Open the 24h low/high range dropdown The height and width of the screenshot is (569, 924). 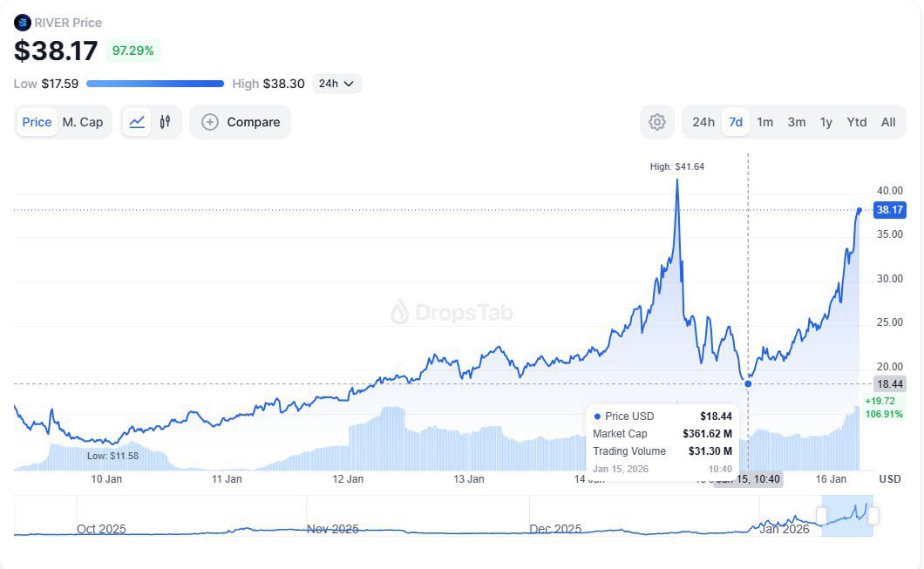click(x=336, y=84)
